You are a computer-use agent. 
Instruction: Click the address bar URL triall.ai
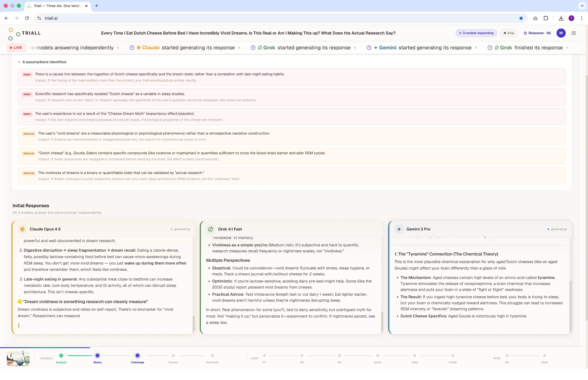pos(51,18)
